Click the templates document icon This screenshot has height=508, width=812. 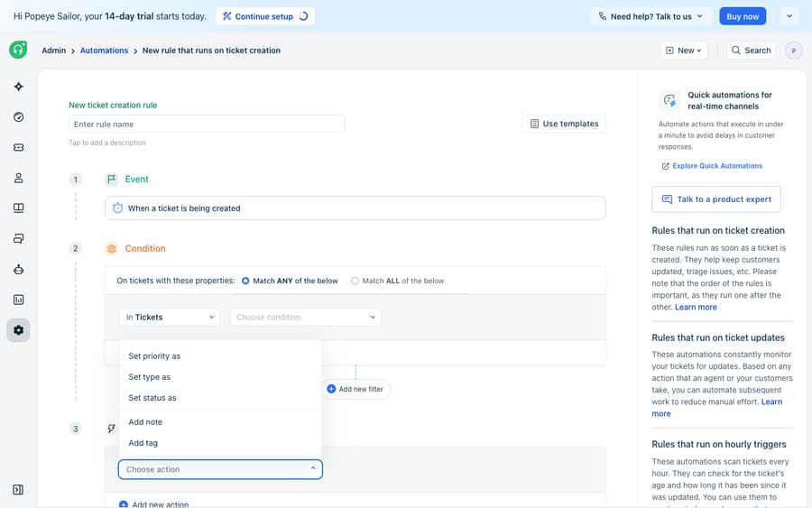[x=534, y=124]
